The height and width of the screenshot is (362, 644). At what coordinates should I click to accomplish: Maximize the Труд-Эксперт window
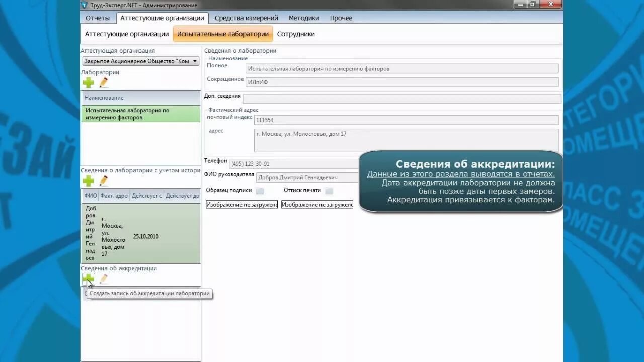click(532, 4)
